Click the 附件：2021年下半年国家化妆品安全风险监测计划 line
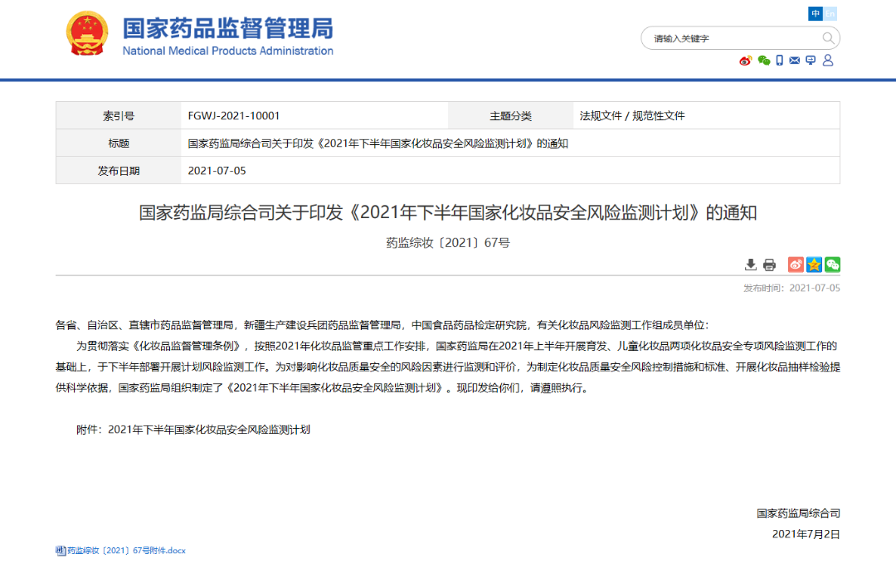This screenshot has width=896, height=588. pos(193,430)
